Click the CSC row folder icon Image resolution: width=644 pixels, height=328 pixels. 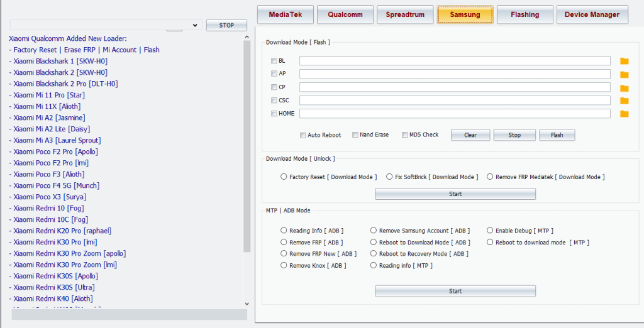coord(624,101)
